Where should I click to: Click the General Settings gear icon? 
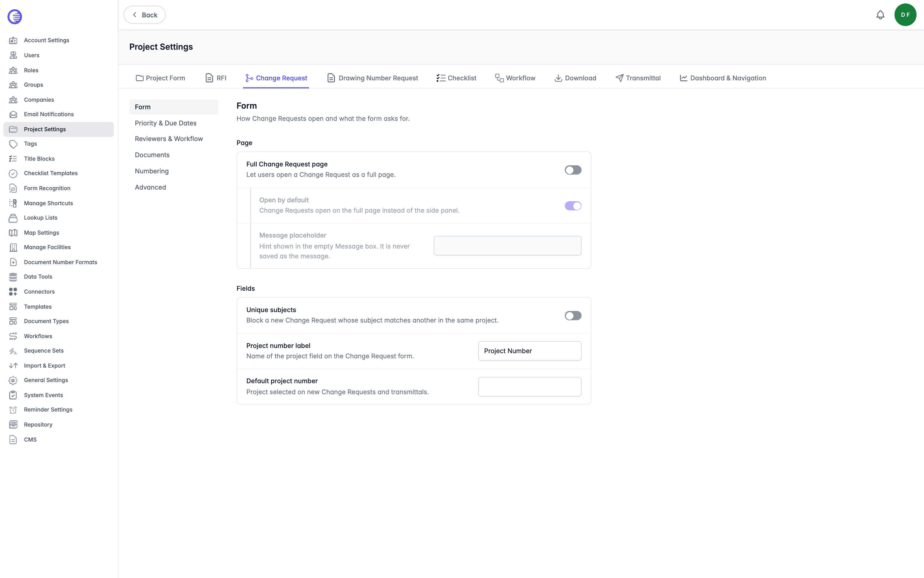13,380
